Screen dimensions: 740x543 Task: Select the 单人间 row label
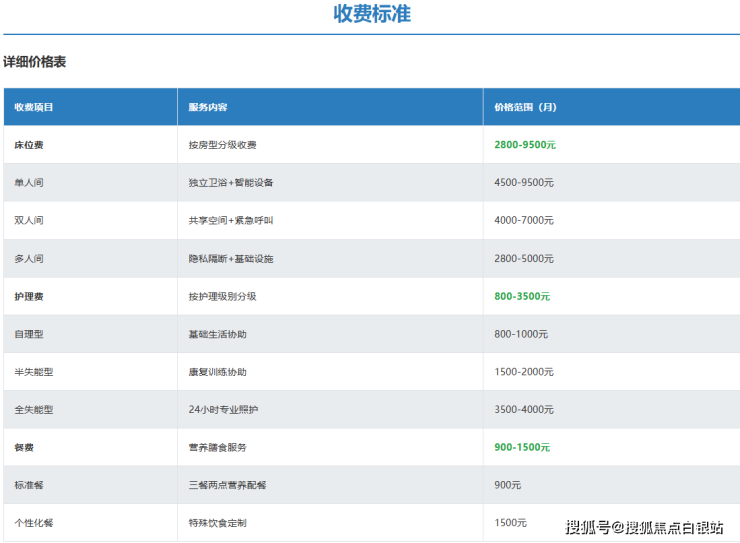coord(29,183)
